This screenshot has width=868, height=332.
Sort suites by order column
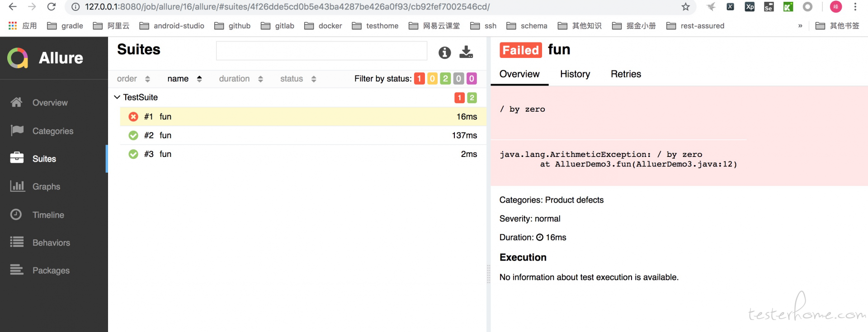[x=133, y=79]
